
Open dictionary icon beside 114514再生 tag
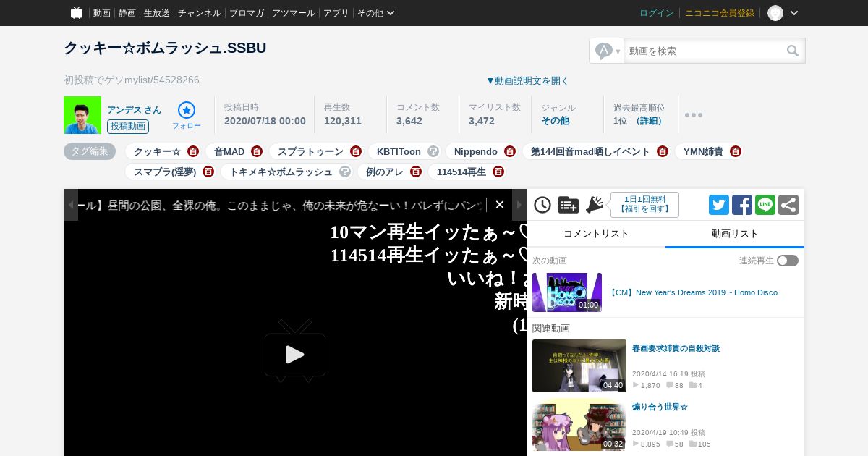(498, 172)
